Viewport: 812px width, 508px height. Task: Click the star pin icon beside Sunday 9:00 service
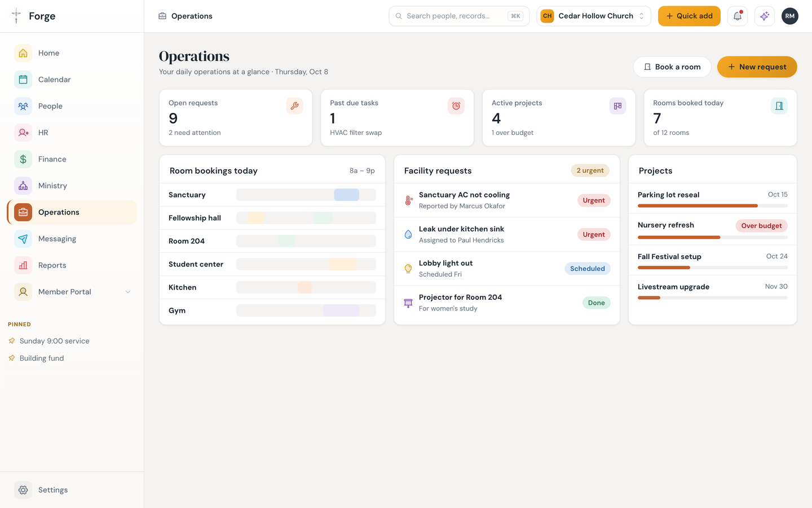point(12,341)
